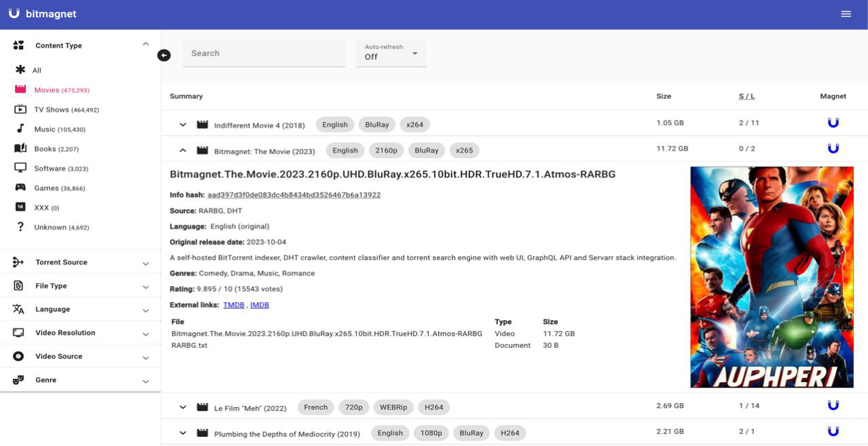Click the Video Source disc icon

(19, 356)
